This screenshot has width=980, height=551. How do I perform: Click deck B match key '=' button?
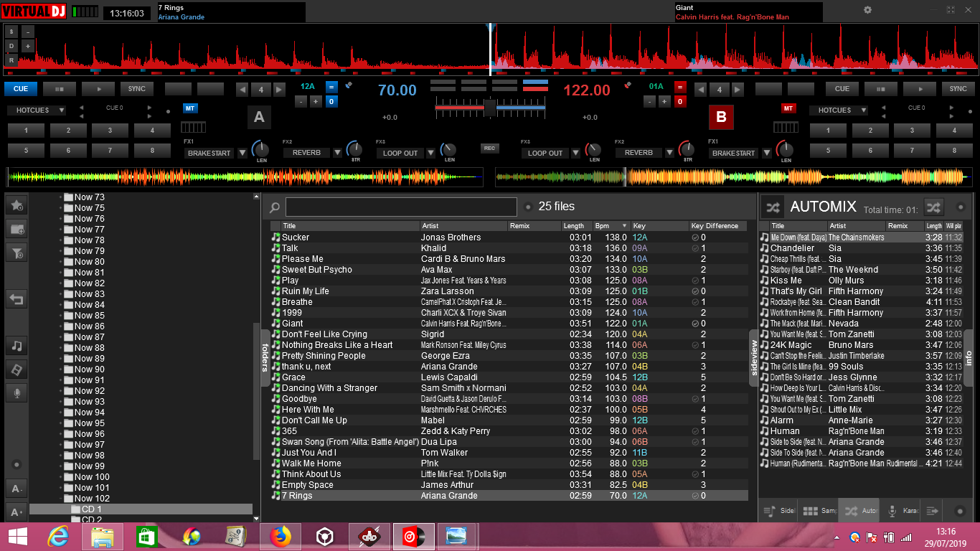[x=680, y=88]
